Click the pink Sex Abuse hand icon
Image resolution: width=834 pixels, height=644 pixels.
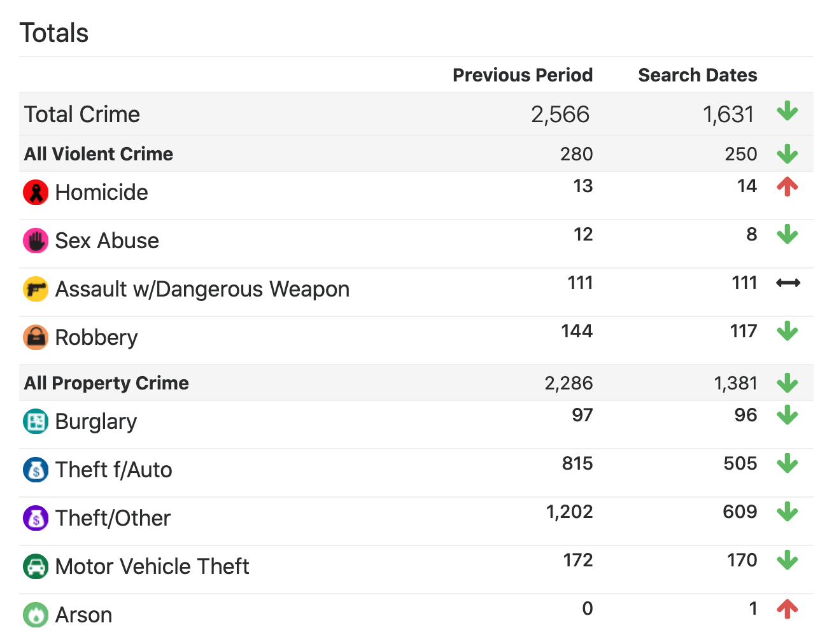click(36, 241)
